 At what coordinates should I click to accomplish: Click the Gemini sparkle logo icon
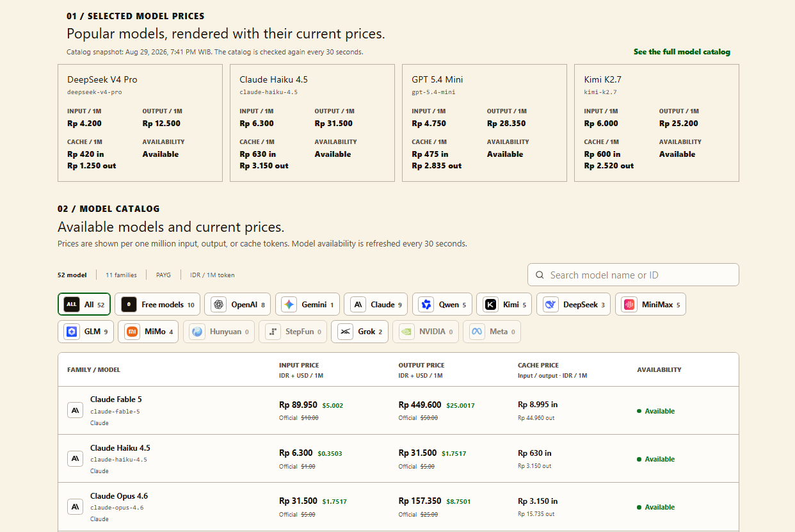tap(289, 305)
